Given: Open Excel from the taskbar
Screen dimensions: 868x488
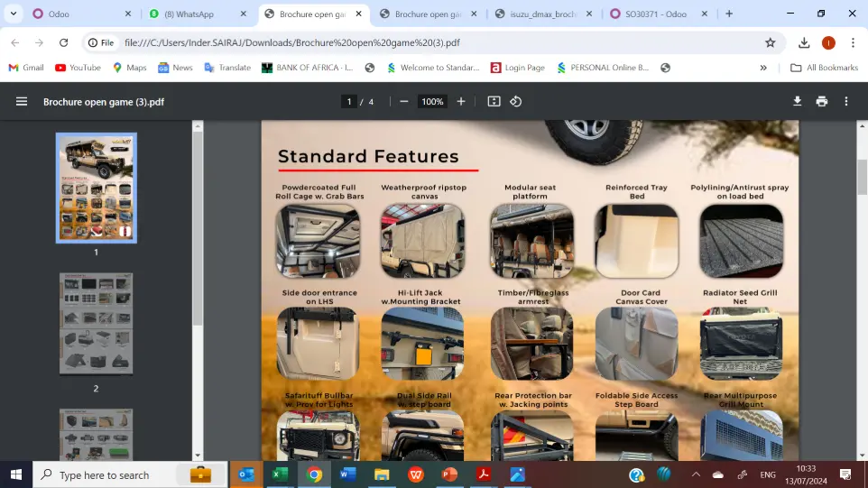Looking at the screenshot, I should point(280,474).
